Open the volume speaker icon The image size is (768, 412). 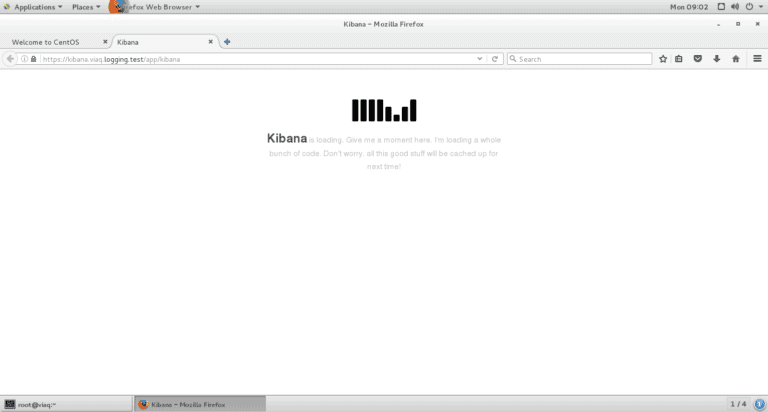pyautogui.click(x=735, y=7)
